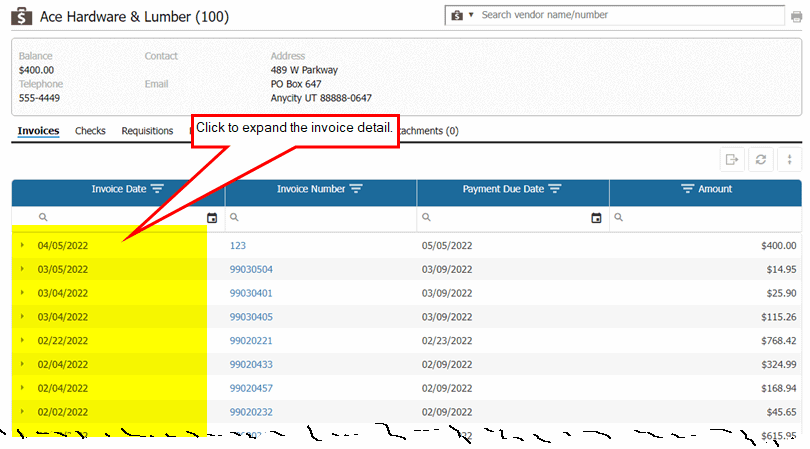Open invoice 99030401 link
Image resolution: width=810 pixels, height=449 pixels.
[x=251, y=293]
